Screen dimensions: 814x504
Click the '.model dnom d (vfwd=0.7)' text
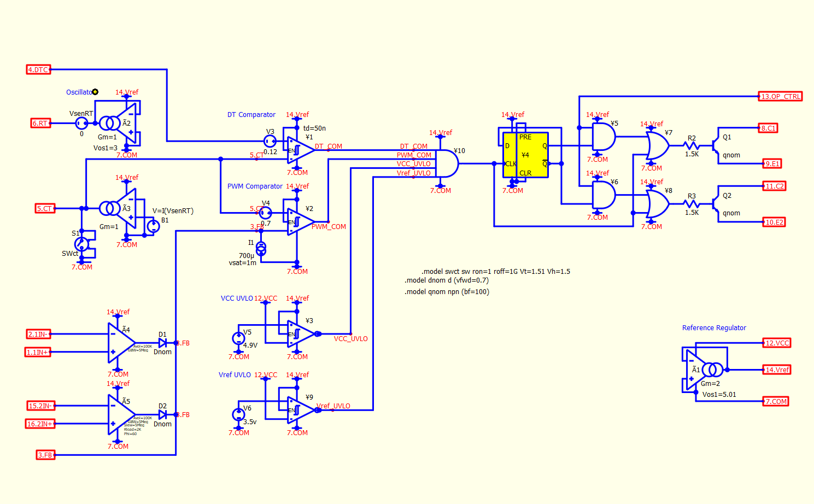click(447, 280)
